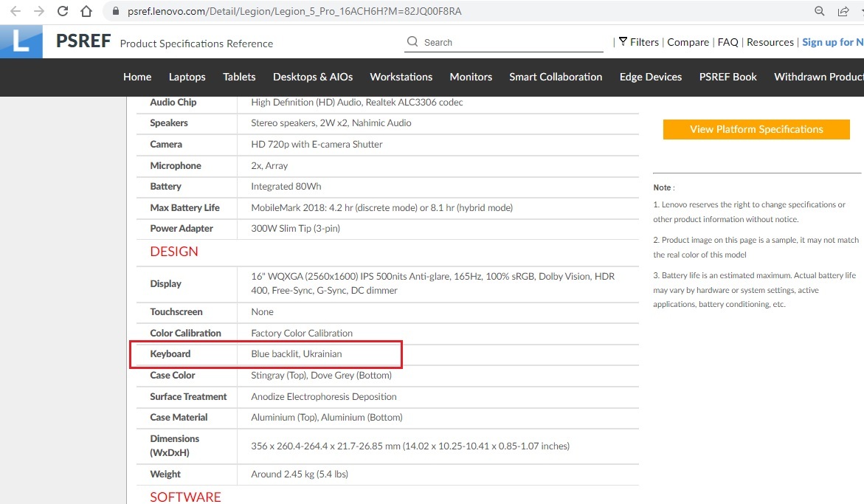This screenshot has height=504, width=864.
Task: Click 'Factory Color Calibration' value
Action: click(302, 334)
